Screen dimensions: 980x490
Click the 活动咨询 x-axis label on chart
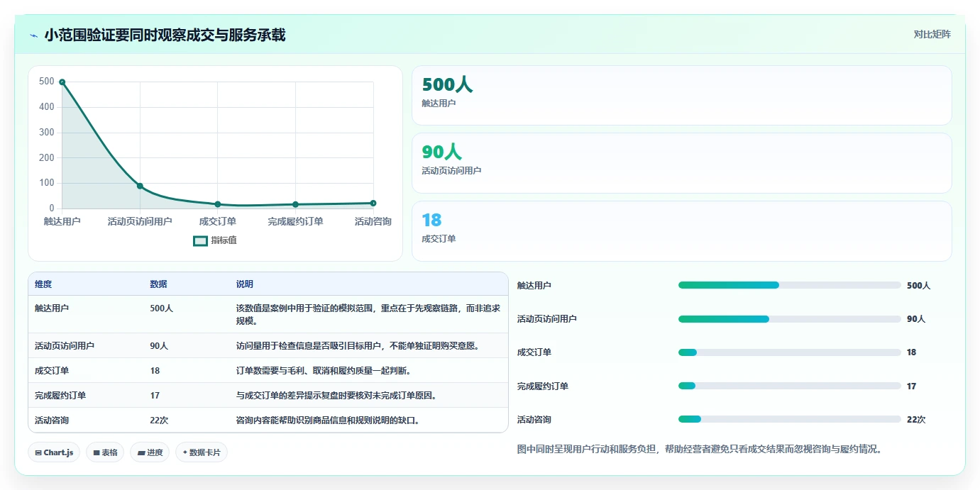(x=373, y=221)
